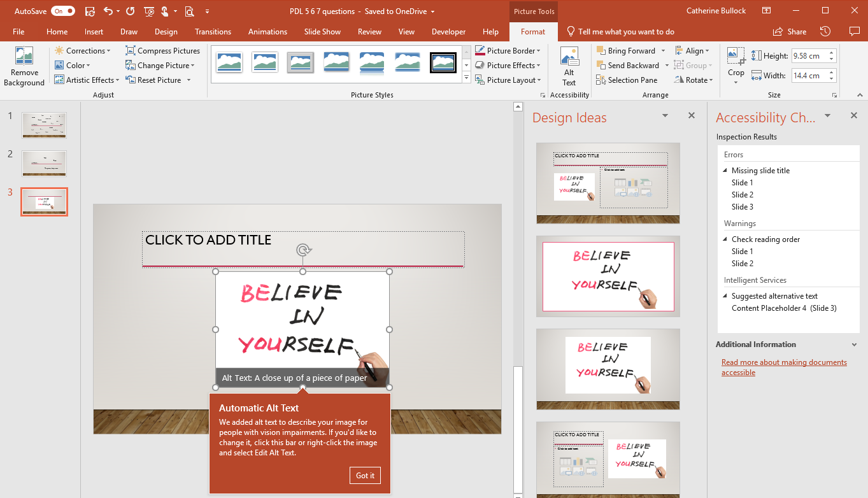Click the Compress Pictures icon
This screenshot has width=868, height=498.
pos(129,50)
